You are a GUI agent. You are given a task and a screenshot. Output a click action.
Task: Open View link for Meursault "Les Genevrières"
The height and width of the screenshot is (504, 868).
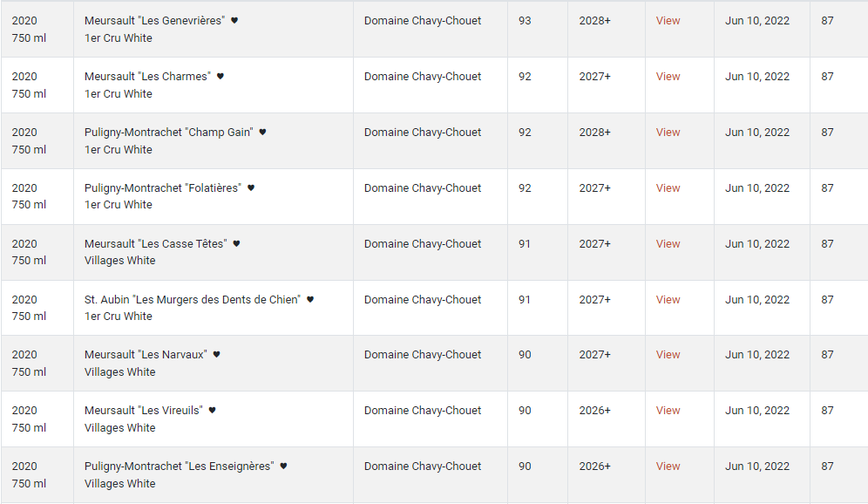coord(668,21)
